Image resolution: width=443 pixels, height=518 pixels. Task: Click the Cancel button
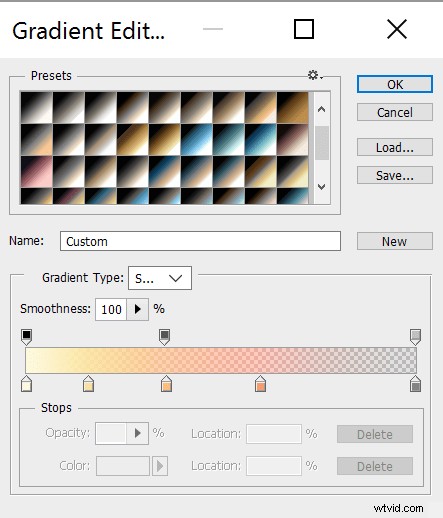395,112
